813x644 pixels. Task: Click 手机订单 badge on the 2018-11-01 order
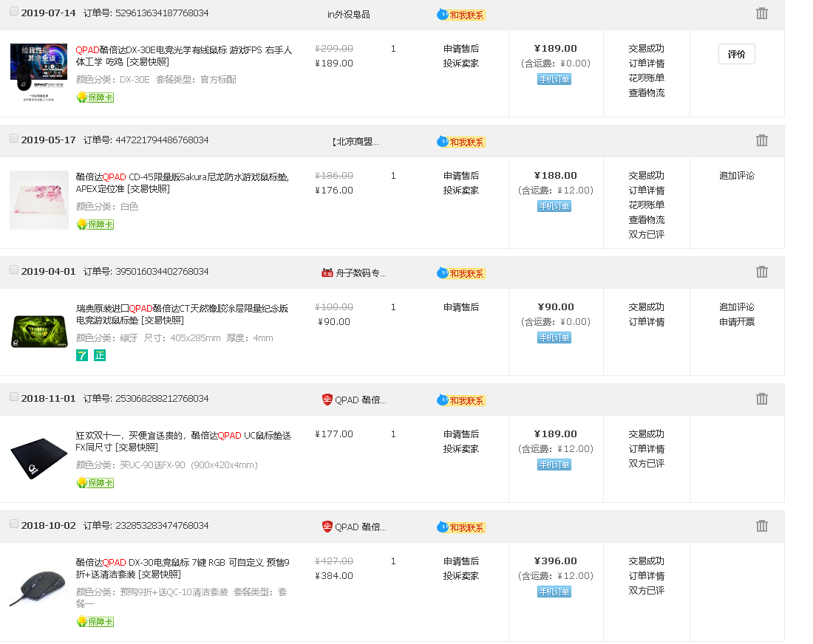(554, 465)
